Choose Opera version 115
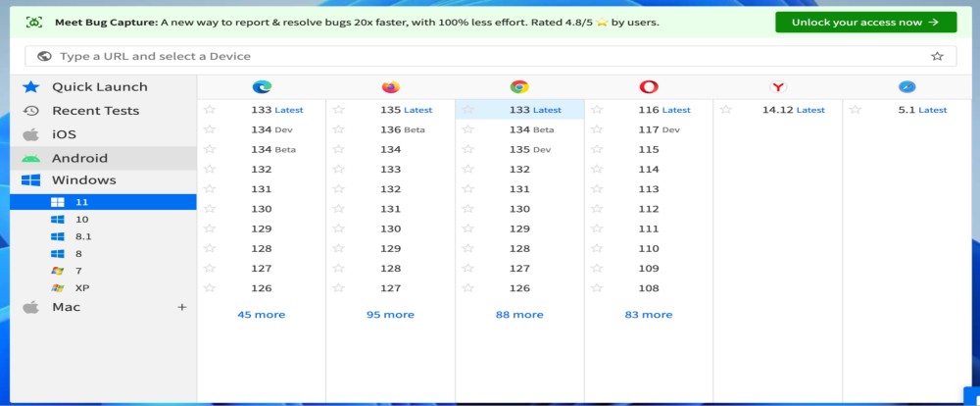The image size is (980, 406). pyautogui.click(x=649, y=149)
